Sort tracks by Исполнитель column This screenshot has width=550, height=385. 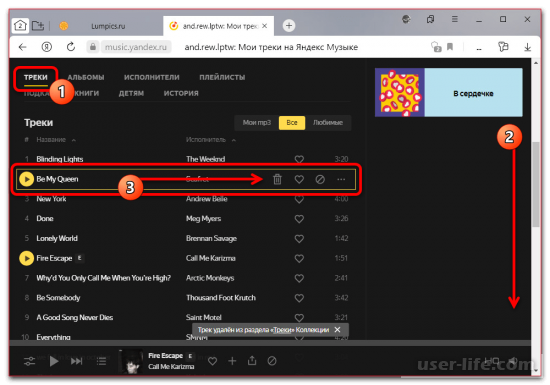click(206, 140)
